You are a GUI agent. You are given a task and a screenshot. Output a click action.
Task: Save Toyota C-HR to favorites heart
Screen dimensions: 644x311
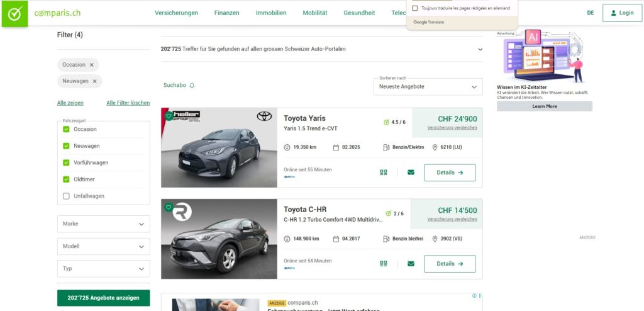pos(169,207)
